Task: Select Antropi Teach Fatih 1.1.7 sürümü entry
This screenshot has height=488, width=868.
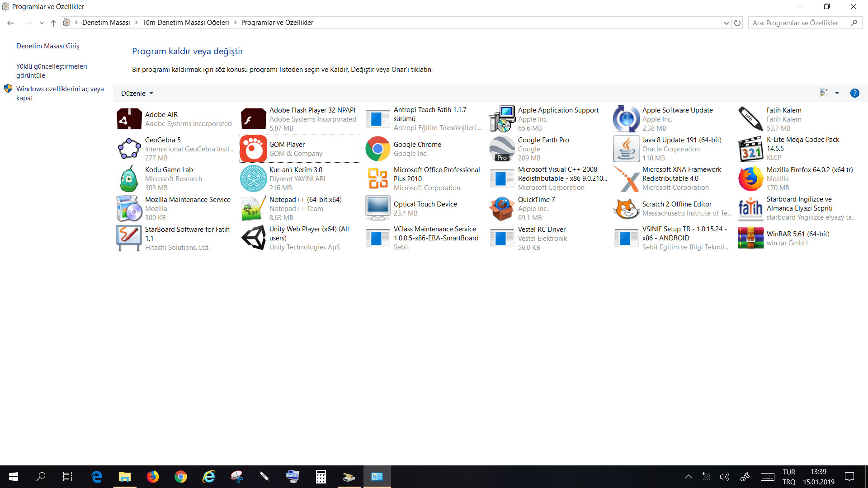Action: coord(424,119)
